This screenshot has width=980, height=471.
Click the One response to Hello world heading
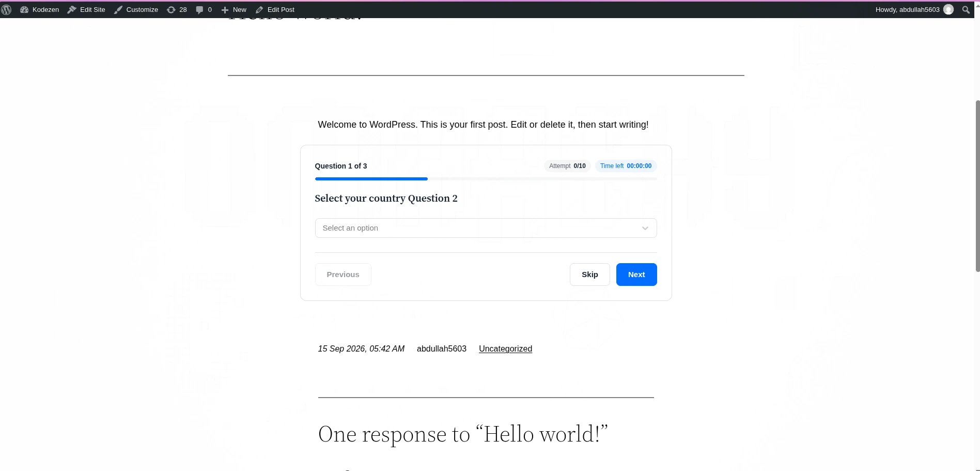[x=463, y=434]
